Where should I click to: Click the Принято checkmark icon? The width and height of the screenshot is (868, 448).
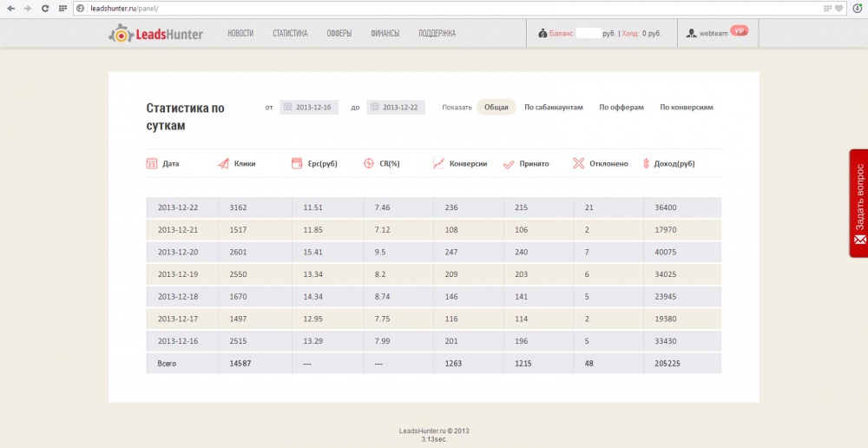coord(509,164)
